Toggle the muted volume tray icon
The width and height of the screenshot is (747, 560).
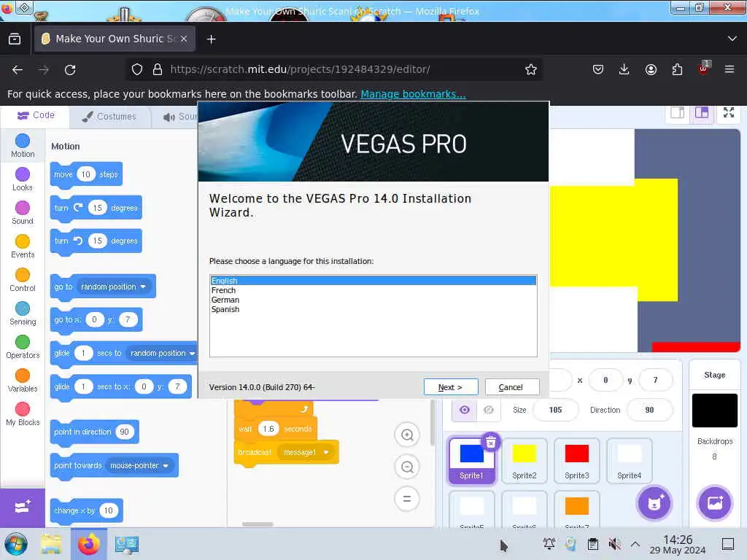pyautogui.click(x=614, y=544)
